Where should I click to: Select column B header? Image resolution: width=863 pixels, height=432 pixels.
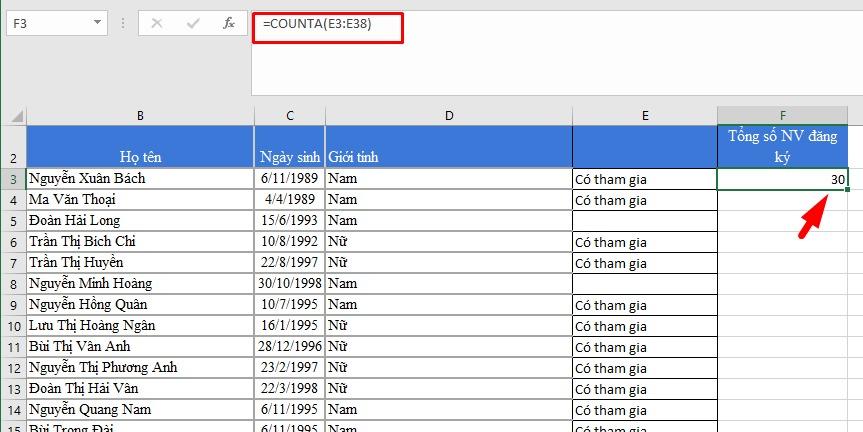(x=140, y=116)
